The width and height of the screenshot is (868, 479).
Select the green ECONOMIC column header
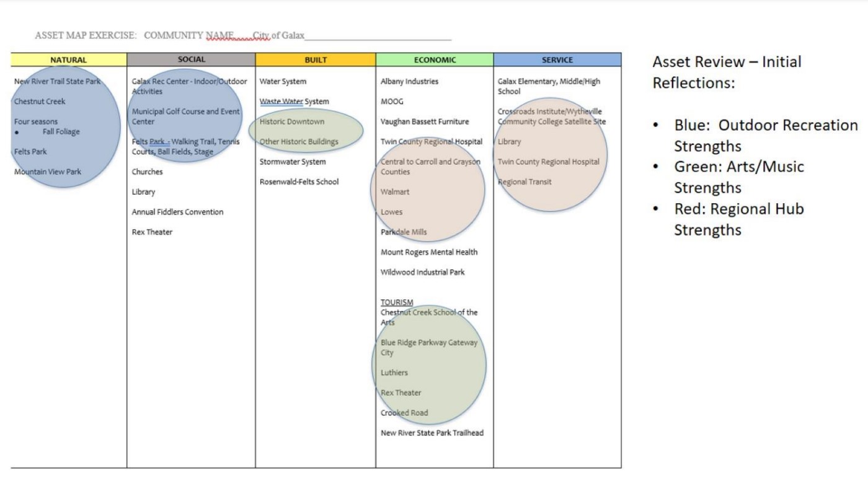coord(435,60)
